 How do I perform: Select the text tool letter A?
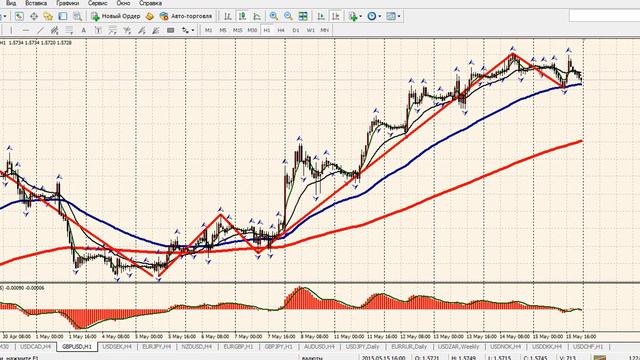83,30
